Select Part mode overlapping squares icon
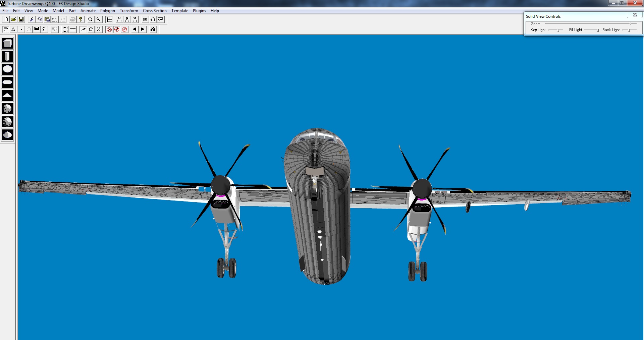This screenshot has height=340, width=644. click(x=6, y=30)
